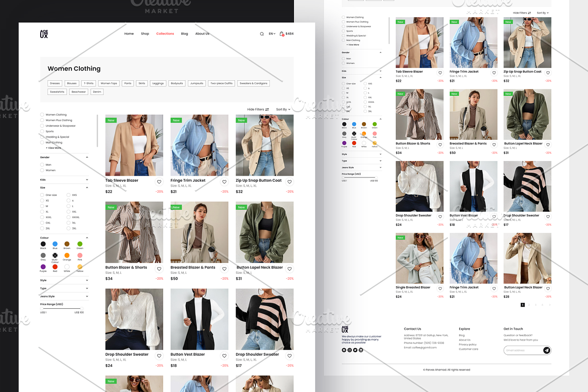Open the Facebook icon in the footer
The height and width of the screenshot is (392, 588).
pos(344,350)
